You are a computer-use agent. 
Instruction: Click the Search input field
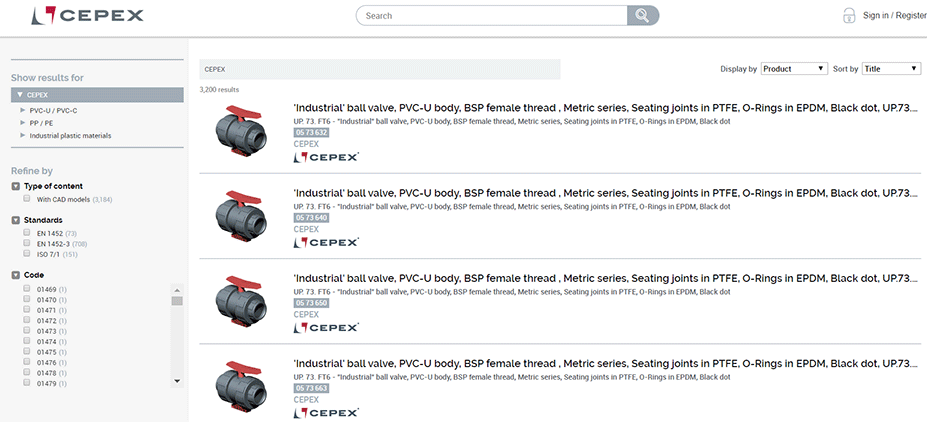tap(492, 15)
